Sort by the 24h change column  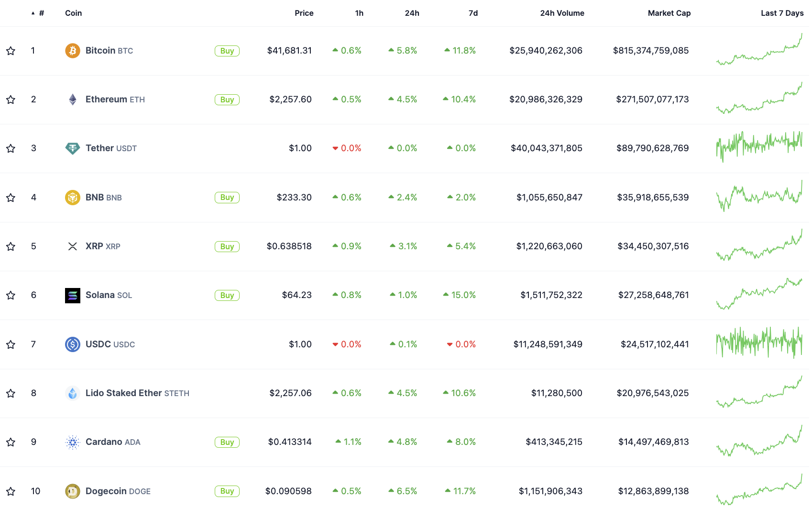tap(412, 13)
